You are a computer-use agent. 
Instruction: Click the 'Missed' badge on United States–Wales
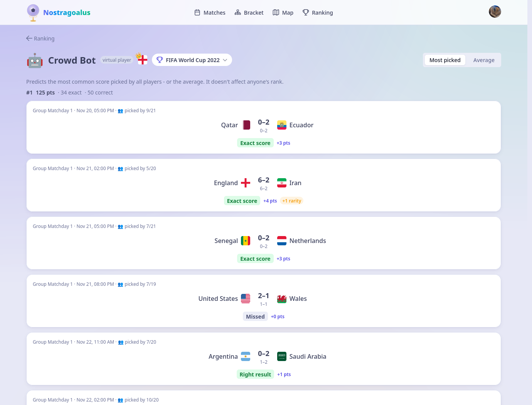point(255,317)
